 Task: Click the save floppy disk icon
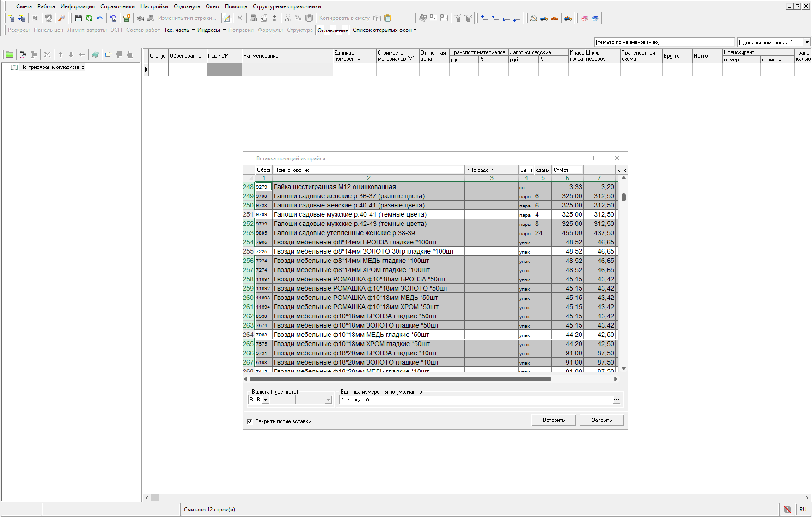click(78, 18)
